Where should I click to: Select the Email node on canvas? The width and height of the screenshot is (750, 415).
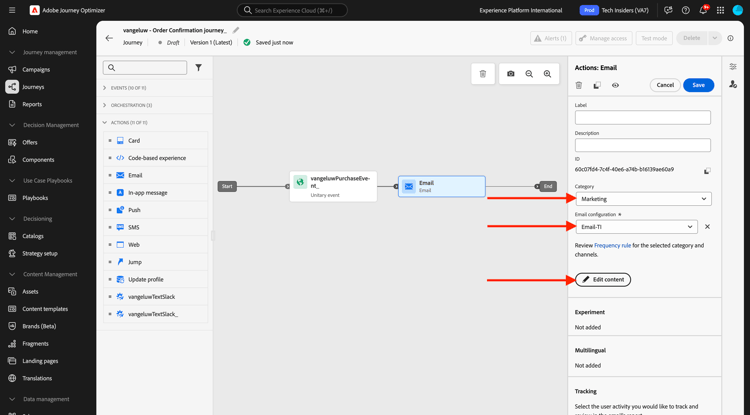click(441, 186)
